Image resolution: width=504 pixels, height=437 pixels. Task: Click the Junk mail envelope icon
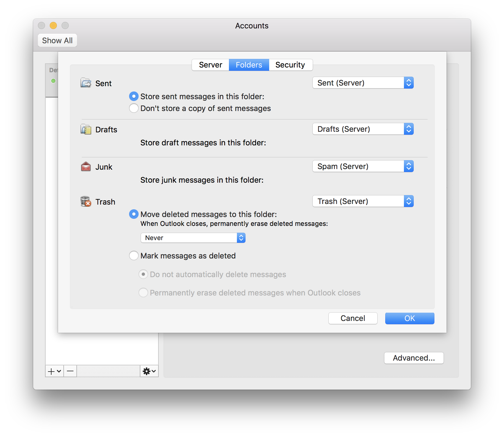(86, 167)
